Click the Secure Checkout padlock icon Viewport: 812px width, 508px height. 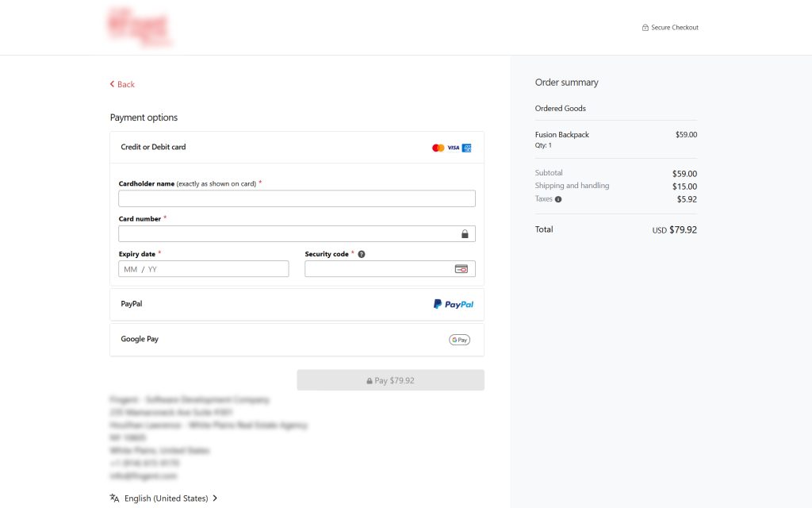pos(644,27)
